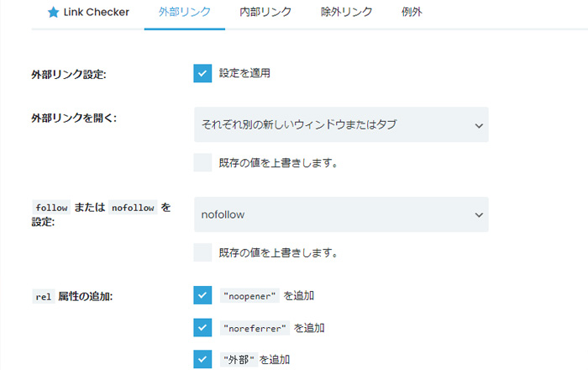
Task: Open the 例外 tab
Action: point(412,12)
